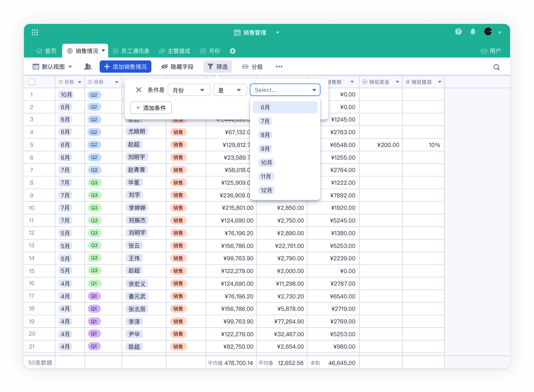Open the 销售额 column header dropdown

pos(352,82)
